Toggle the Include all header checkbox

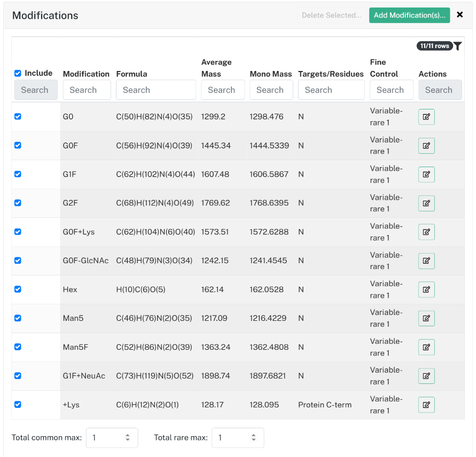click(x=18, y=73)
